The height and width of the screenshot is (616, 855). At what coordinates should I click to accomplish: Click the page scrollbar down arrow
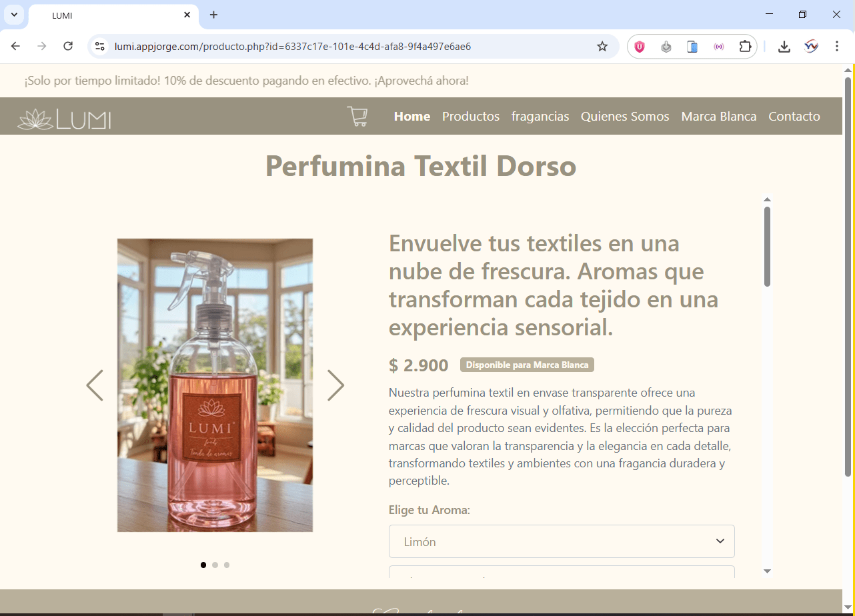pyautogui.click(x=767, y=571)
